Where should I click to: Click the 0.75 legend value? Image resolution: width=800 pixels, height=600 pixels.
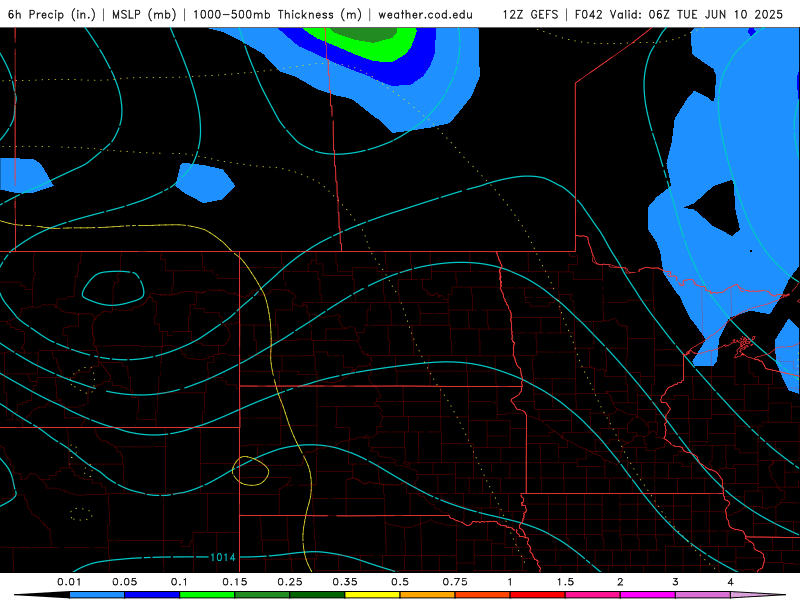pos(455,582)
